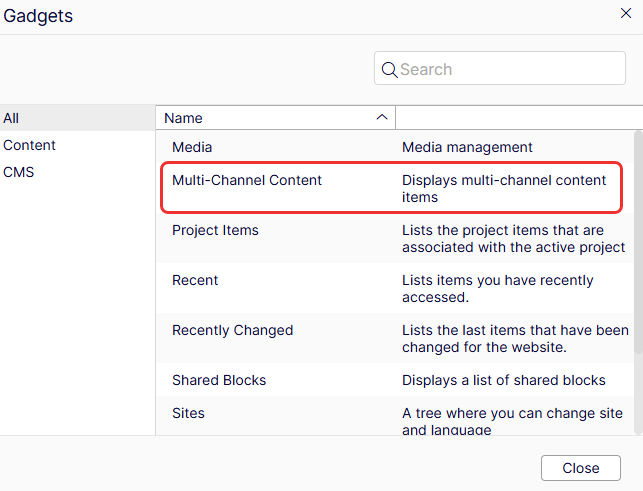Toggle sort arrow in Name column
The image size is (643, 491).
point(382,117)
